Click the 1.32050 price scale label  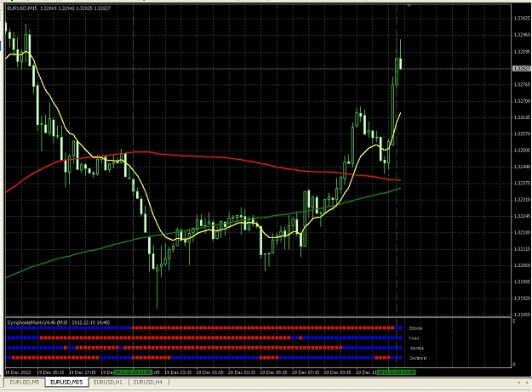tap(522, 265)
